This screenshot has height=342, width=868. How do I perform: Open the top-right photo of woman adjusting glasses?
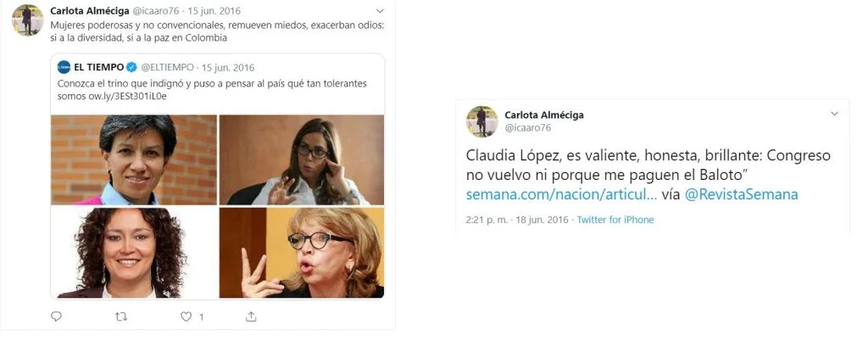pyautogui.click(x=302, y=160)
